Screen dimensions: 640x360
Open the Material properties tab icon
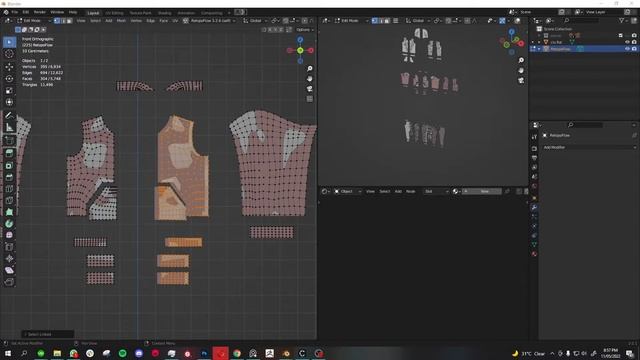[534, 254]
